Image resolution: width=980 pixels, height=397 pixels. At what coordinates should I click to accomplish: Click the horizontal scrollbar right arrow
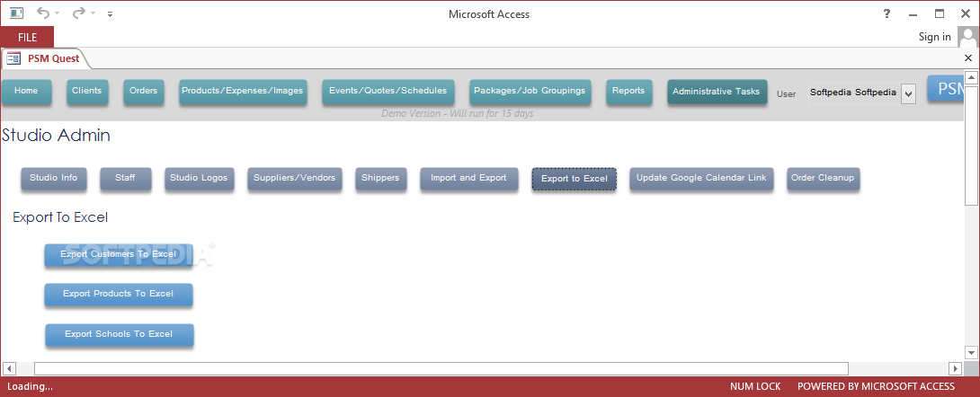click(954, 368)
